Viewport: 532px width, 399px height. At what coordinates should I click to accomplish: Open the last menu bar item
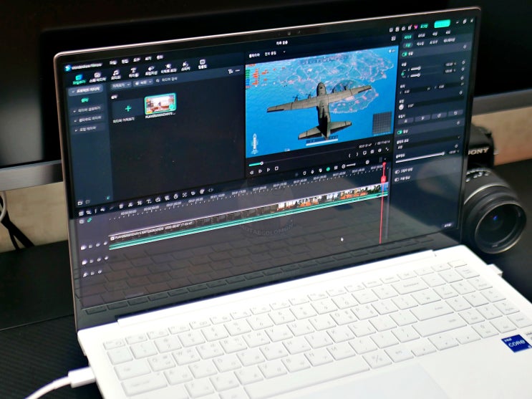tap(160, 57)
